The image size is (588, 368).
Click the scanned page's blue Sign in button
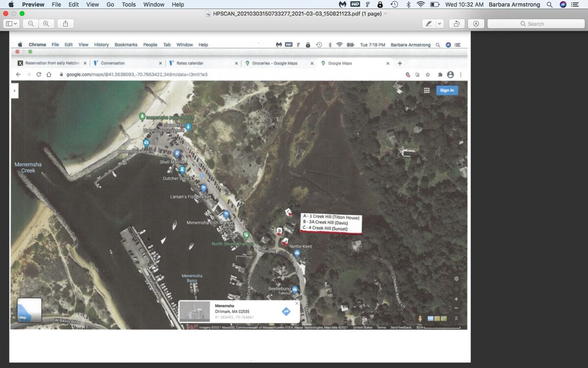[447, 90]
